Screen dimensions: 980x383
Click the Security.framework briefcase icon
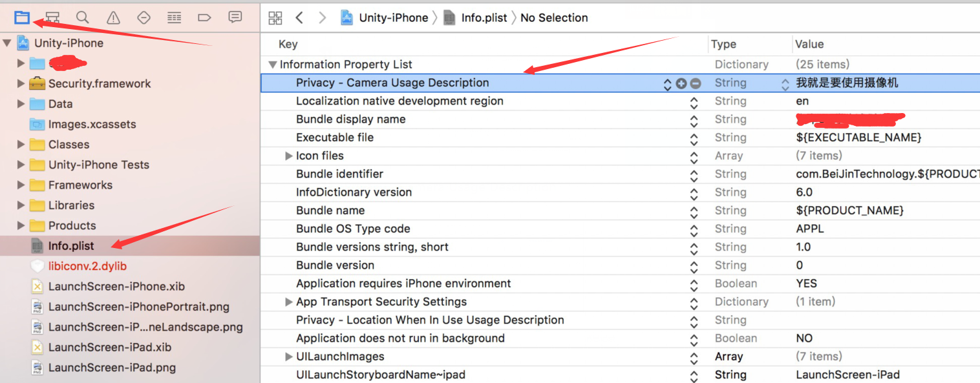coord(37,83)
